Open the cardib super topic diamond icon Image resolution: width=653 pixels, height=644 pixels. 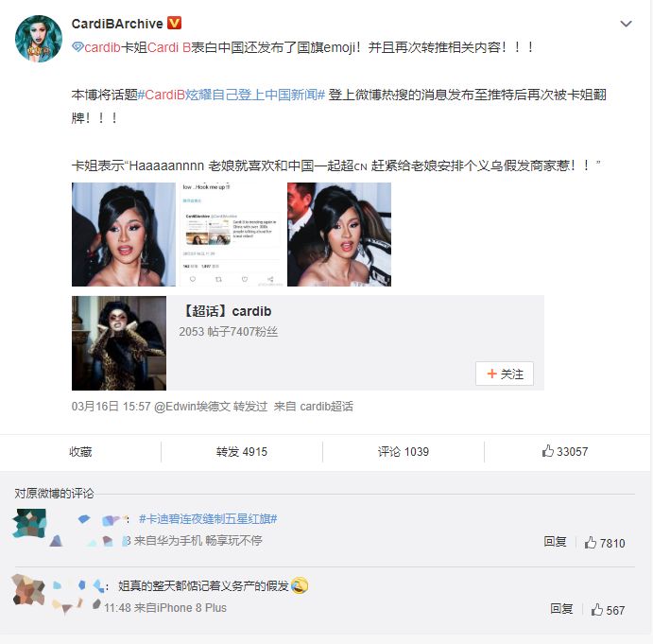coord(77,47)
